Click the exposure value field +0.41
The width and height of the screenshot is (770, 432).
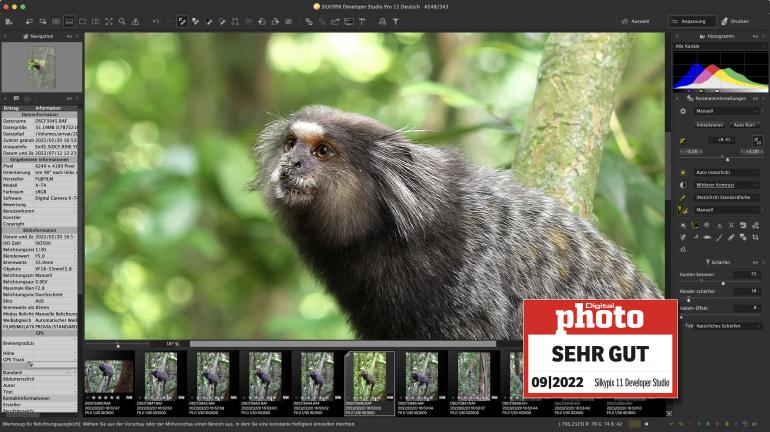pyautogui.click(x=723, y=140)
